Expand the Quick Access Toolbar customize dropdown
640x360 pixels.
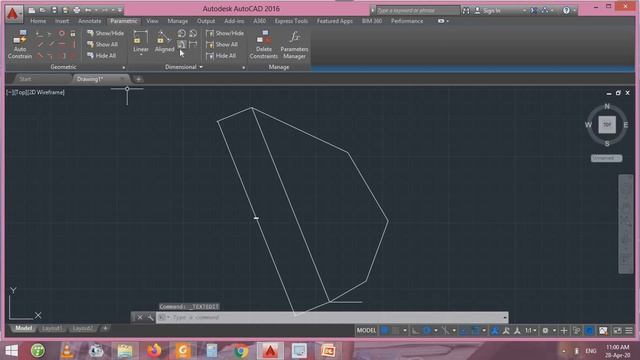tap(120, 10)
